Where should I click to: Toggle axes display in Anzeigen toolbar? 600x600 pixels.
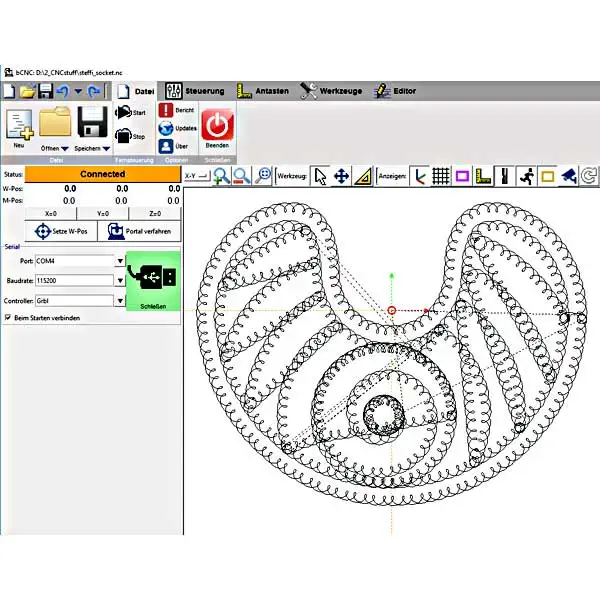[x=420, y=176]
